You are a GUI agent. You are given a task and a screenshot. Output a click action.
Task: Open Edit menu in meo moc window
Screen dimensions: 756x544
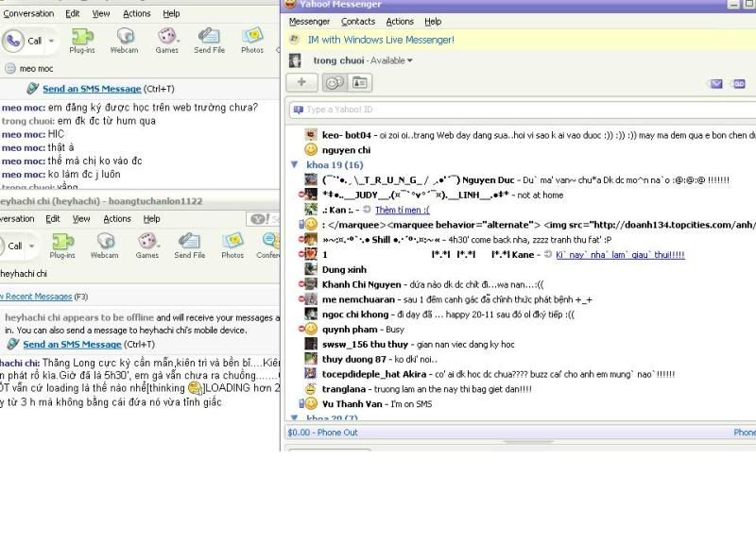(x=73, y=13)
